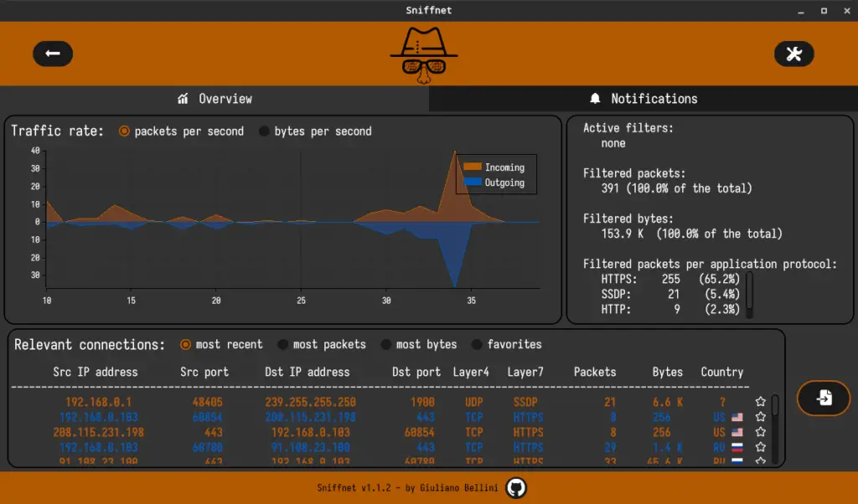The width and height of the screenshot is (858, 504).
Task: Open the Notifications tab
Action: point(643,99)
